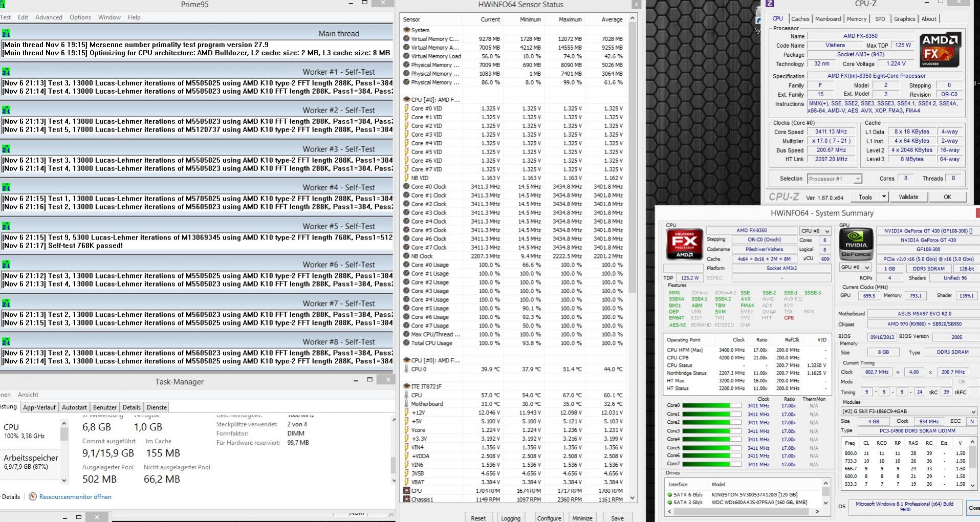
Task: Switch to the App-Verlauf tab in Task-Manager
Action: [x=39, y=407]
